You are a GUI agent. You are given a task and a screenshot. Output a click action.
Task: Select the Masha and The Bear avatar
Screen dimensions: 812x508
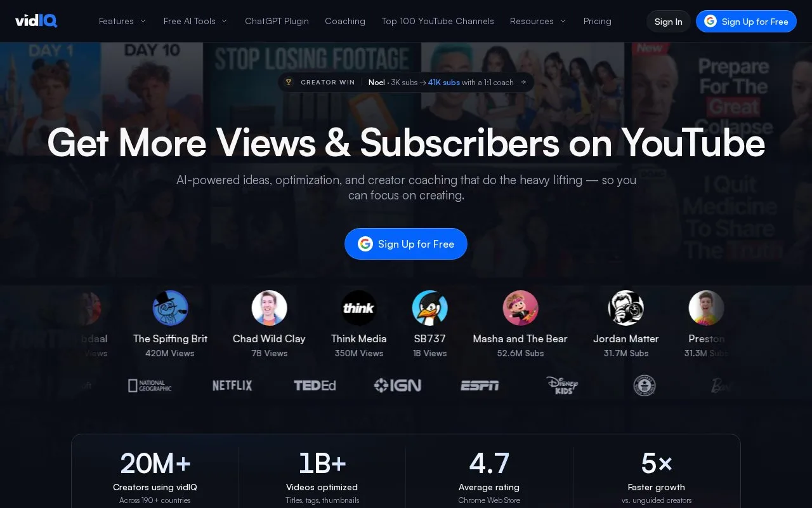tap(520, 308)
